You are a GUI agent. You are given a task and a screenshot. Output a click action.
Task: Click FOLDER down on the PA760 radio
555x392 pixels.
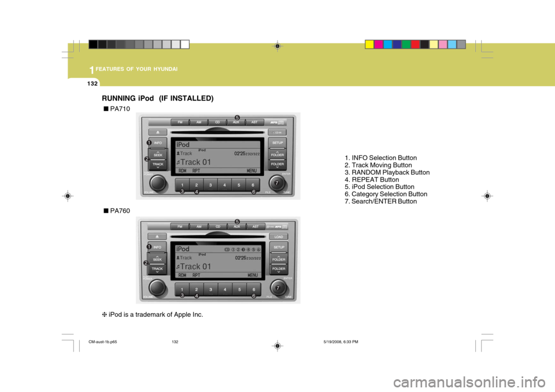279,269
